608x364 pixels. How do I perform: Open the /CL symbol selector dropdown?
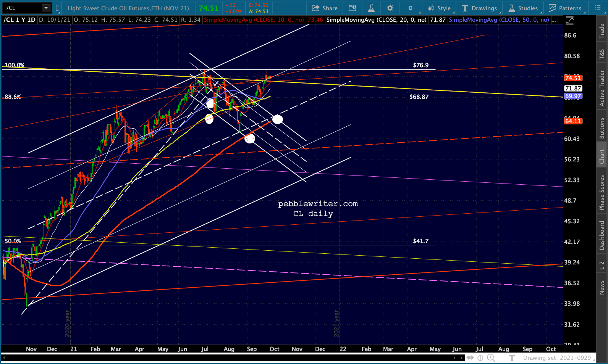pos(46,8)
